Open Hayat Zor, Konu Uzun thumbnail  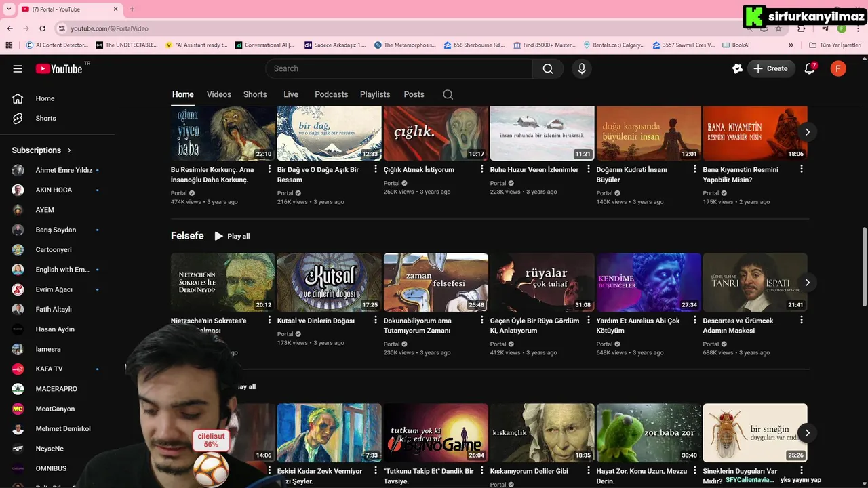(648, 432)
